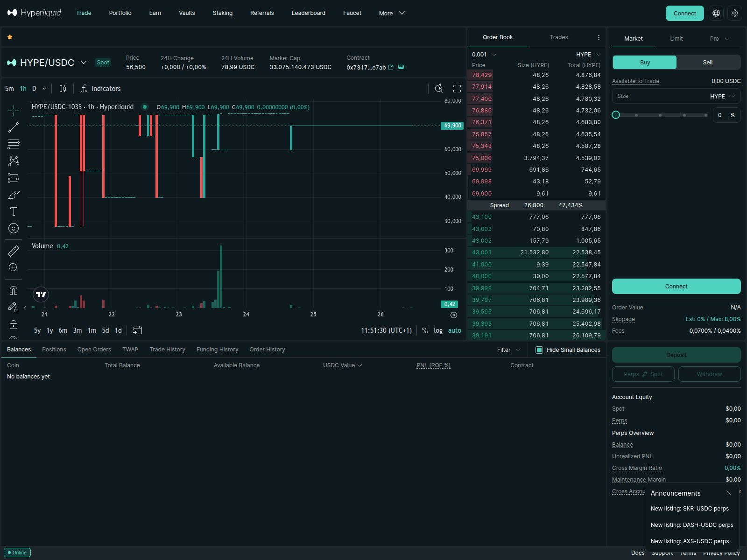Toggle chart legend visibility dot
The width and height of the screenshot is (747, 560).
[145, 107]
